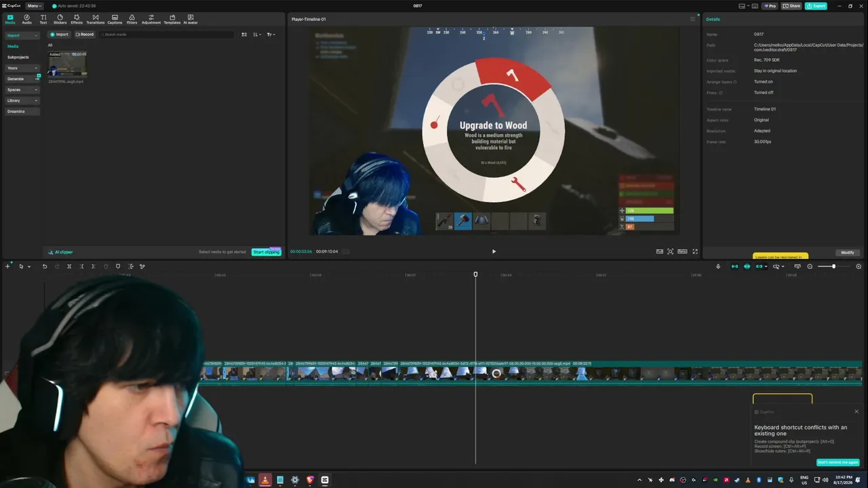The width and height of the screenshot is (868, 488).
Task: Open the player panel hamburger menu
Action: click(x=692, y=19)
